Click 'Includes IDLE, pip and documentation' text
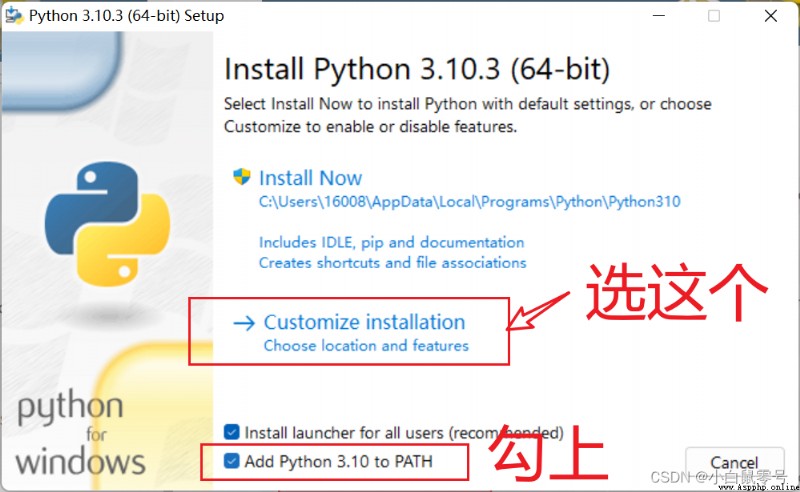This screenshot has width=800, height=492. click(391, 242)
